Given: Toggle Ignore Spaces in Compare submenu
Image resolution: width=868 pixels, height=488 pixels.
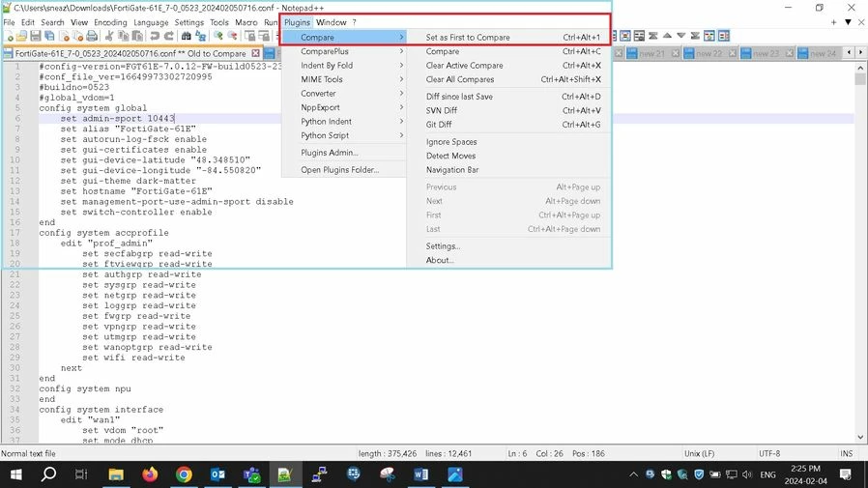Looking at the screenshot, I should click(509, 142).
